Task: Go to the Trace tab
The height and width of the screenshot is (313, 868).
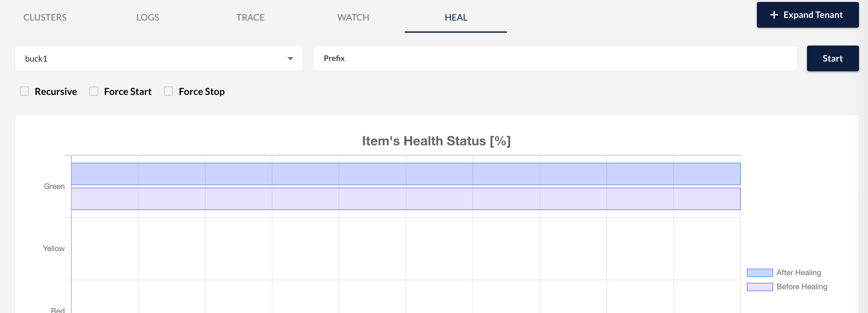Action: [250, 17]
